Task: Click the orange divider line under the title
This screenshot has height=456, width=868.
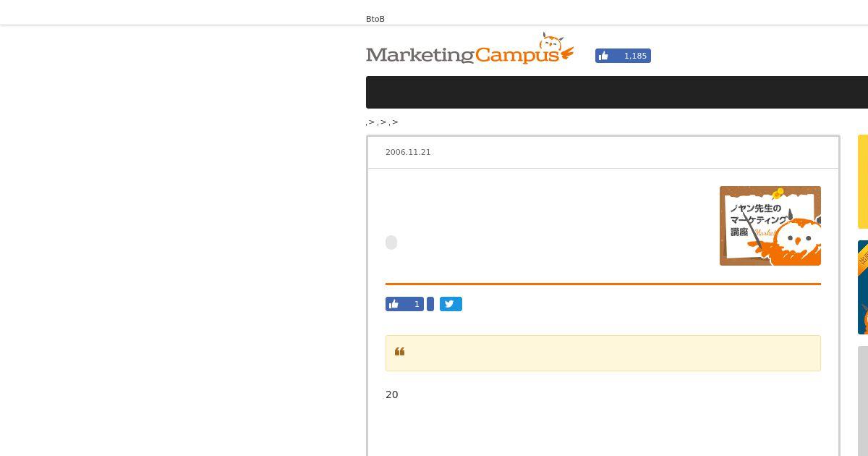Action: (603, 284)
